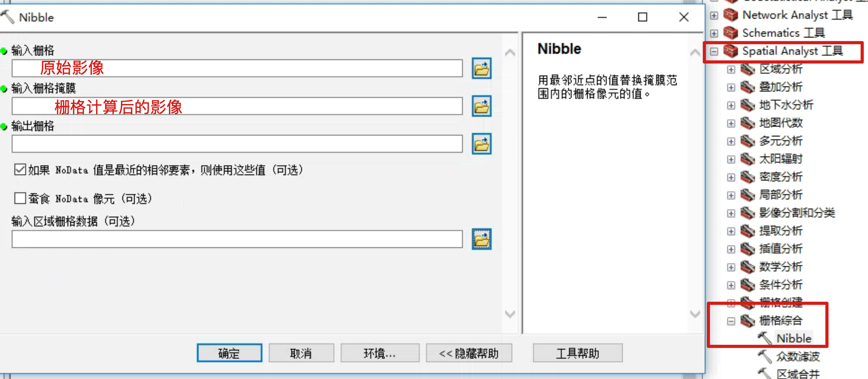
Task: Click the parameter pane scroll-up arrow
Action: [x=510, y=52]
